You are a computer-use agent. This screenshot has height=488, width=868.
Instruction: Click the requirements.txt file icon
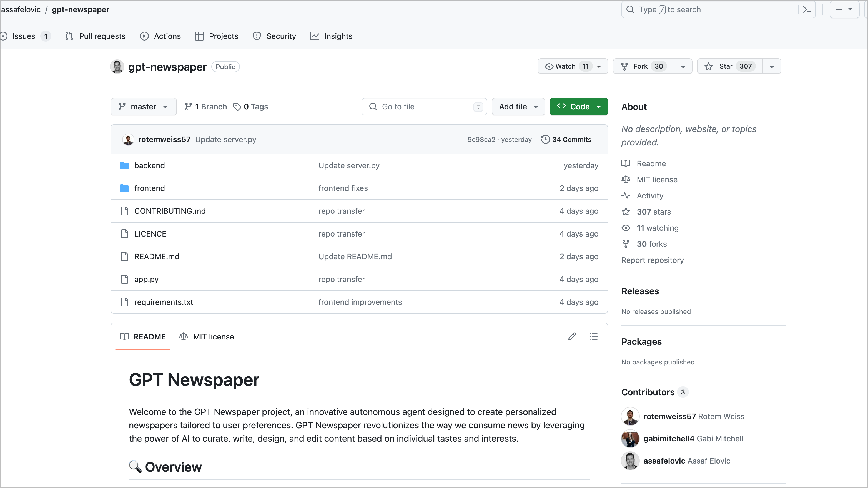pyautogui.click(x=124, y=302)
